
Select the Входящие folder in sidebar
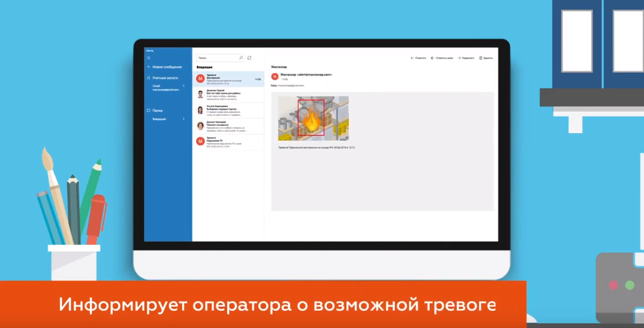point(159,119)
